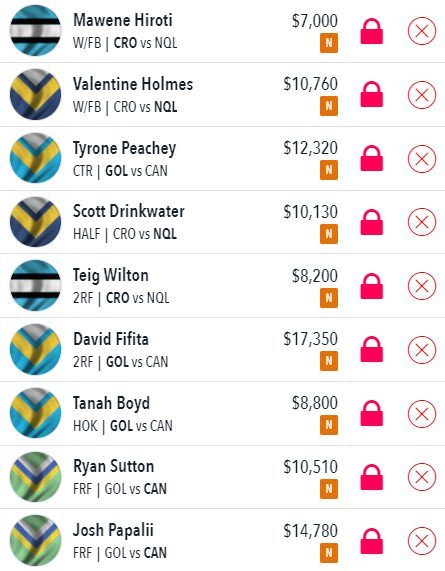Open Josh Papalii player name link
The image size is (445, 571).
[x=113, y=530]
